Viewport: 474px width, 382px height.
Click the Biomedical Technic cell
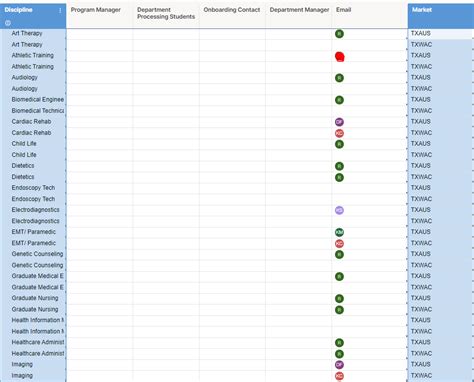point(33,111)
